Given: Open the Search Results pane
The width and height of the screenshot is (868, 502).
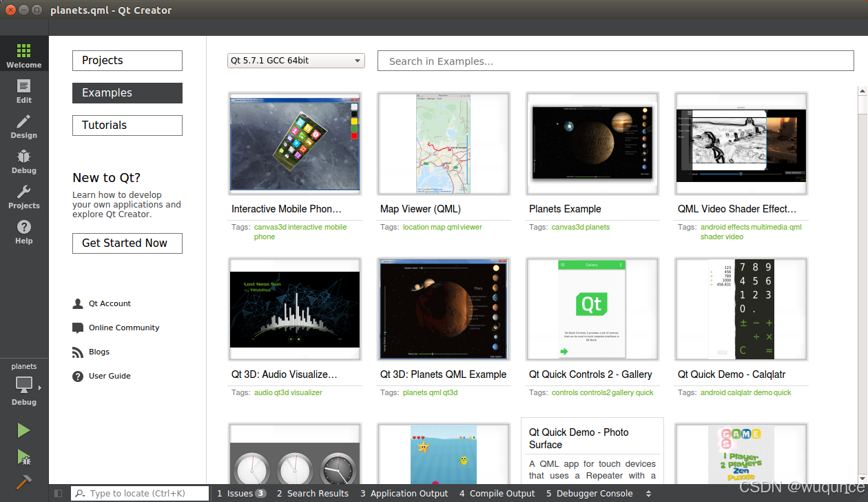Looking at the screenshot, I should click(x=313, y=493).
